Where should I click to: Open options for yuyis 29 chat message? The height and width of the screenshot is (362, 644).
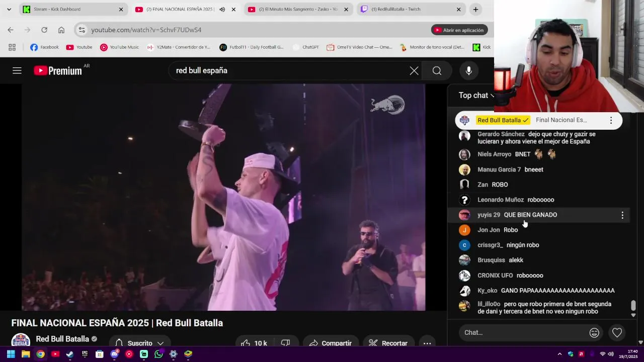tap(622, 215)
